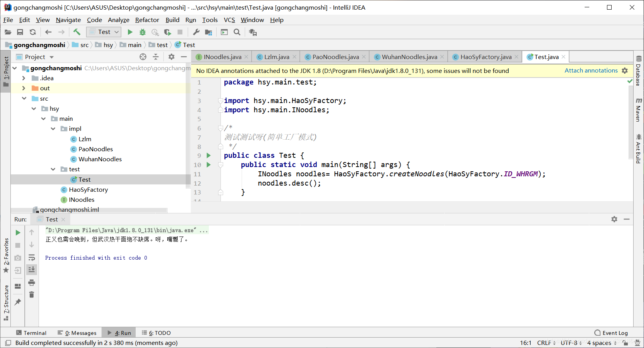Build project using the hammer icon
The image size is (644, 348).
point(77,32)
